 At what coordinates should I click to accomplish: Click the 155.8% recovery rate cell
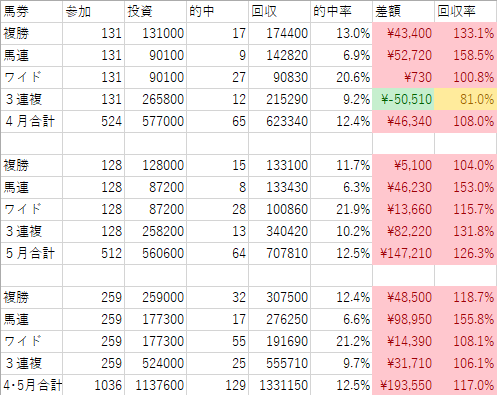(466, 319)
